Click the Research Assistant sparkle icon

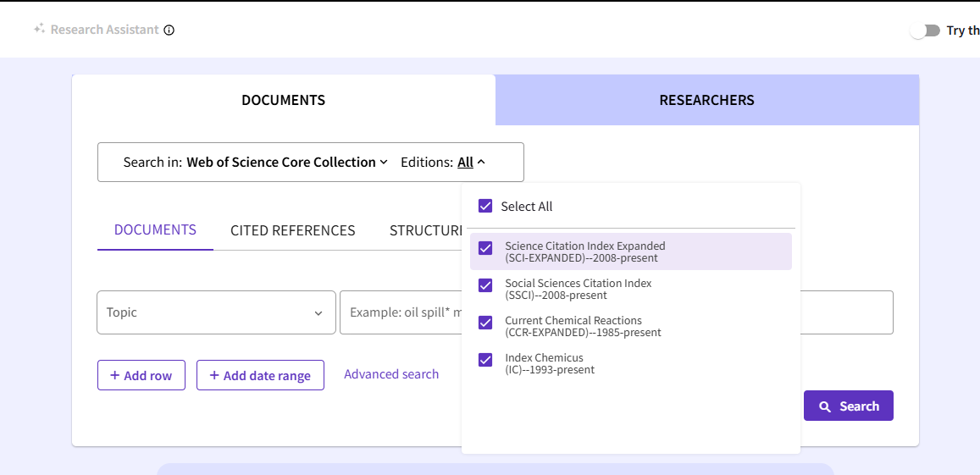click(39, 29)
